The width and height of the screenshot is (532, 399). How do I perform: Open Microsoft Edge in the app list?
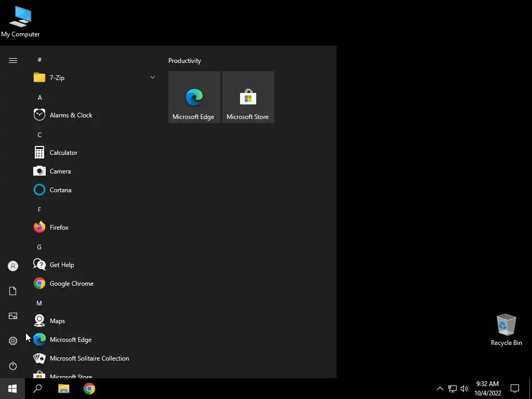click(95, 339)
